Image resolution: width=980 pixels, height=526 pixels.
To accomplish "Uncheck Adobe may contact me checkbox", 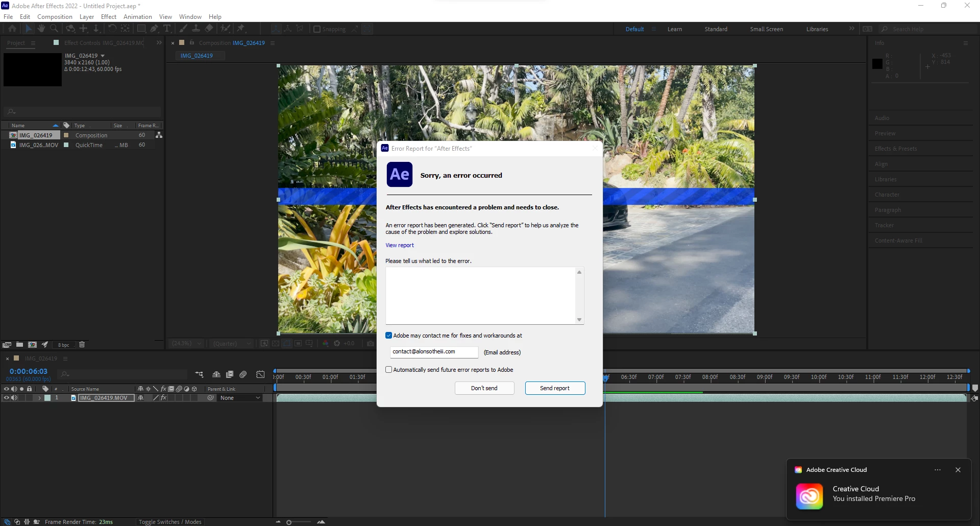I will tap(389, 336).
